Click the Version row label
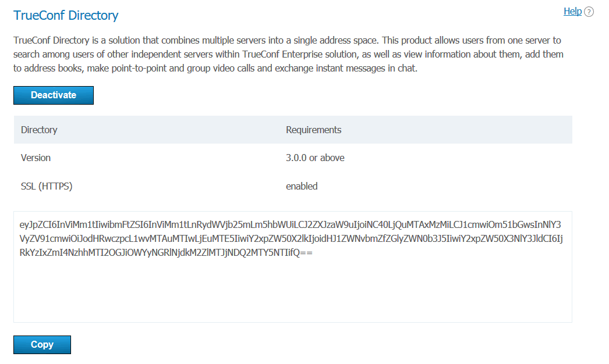This screenshot has width=609, height=364. point(36,158)
